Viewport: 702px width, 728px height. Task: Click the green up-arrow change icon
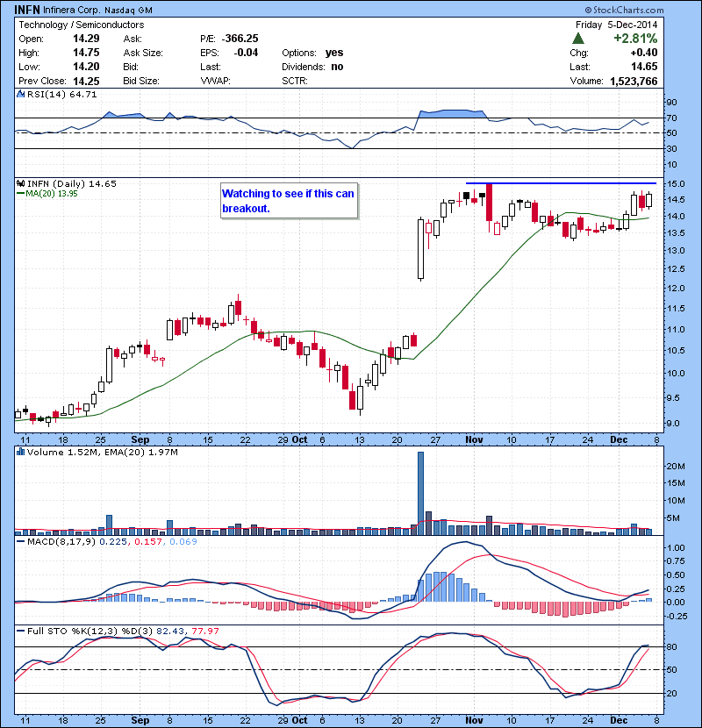tap(578, 38)
